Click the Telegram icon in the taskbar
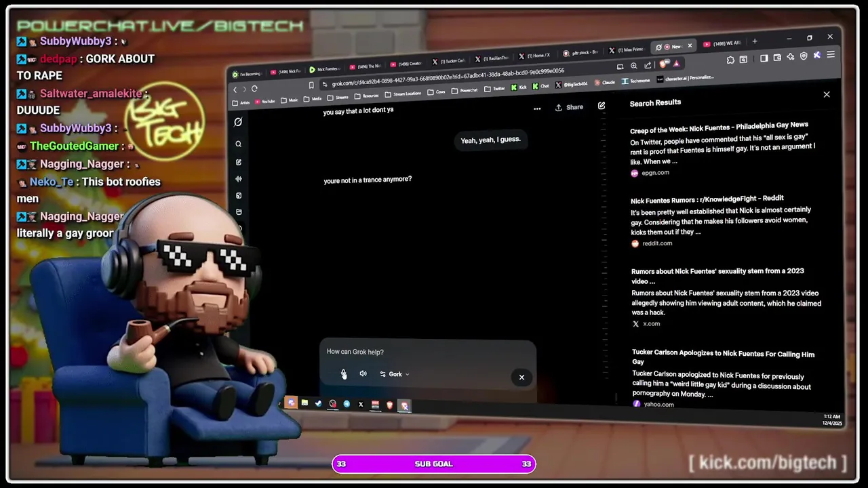868x488 pixels. [x=347, y=404]
